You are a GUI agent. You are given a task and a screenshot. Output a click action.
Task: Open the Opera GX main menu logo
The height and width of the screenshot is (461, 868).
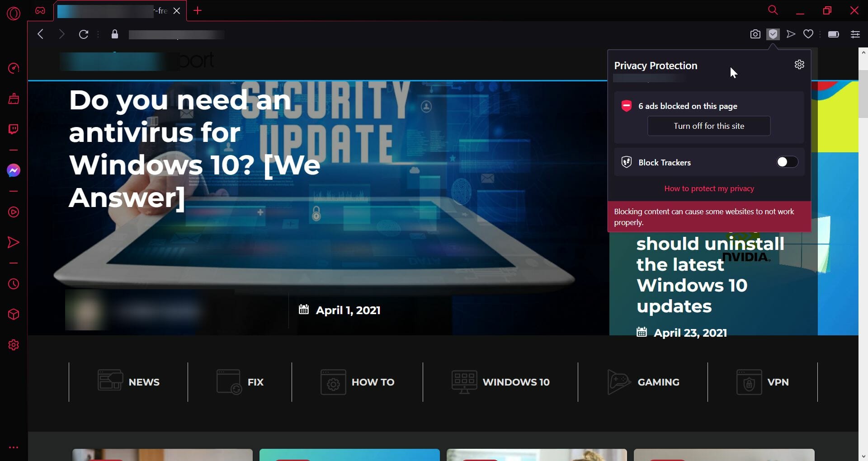click(14, 13)
